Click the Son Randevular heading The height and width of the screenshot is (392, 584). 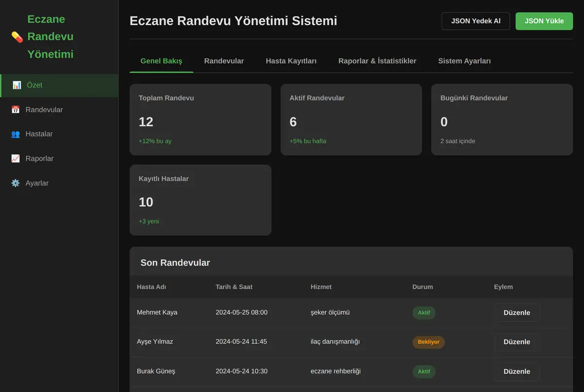[175, 263]
